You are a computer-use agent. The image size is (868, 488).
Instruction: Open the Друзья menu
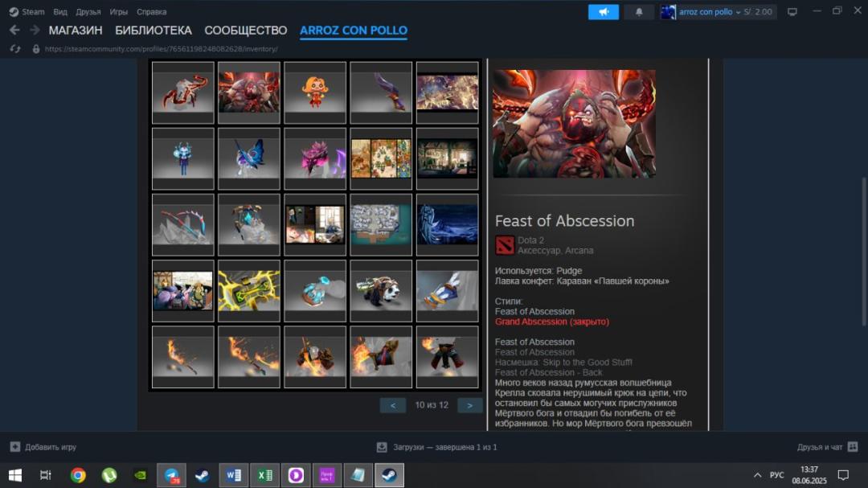88,11
